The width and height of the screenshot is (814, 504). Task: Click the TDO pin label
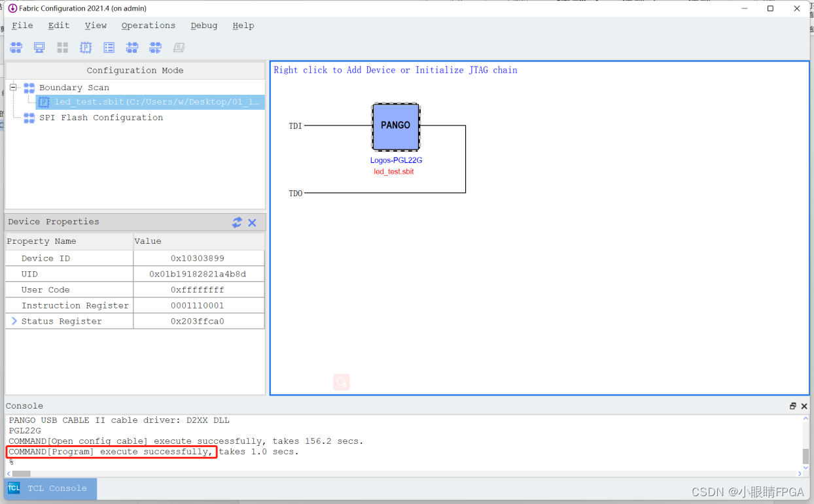click(296, 193)
